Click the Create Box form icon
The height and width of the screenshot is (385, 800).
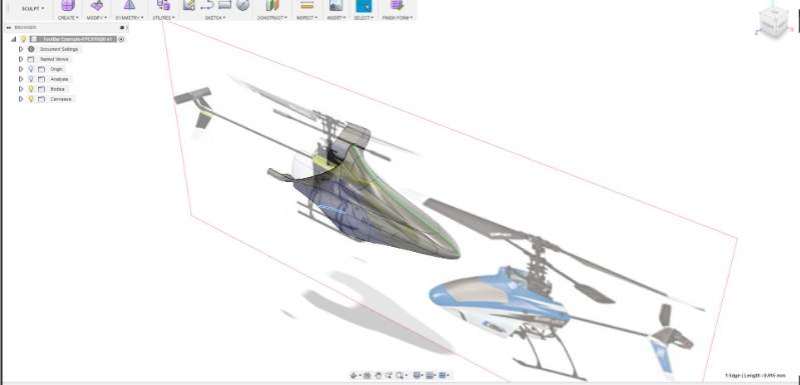(x=67, y=5)
